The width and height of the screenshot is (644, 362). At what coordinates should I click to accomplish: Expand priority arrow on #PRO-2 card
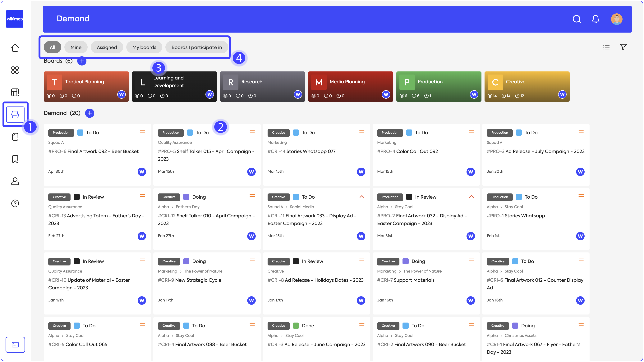(471, 197)
